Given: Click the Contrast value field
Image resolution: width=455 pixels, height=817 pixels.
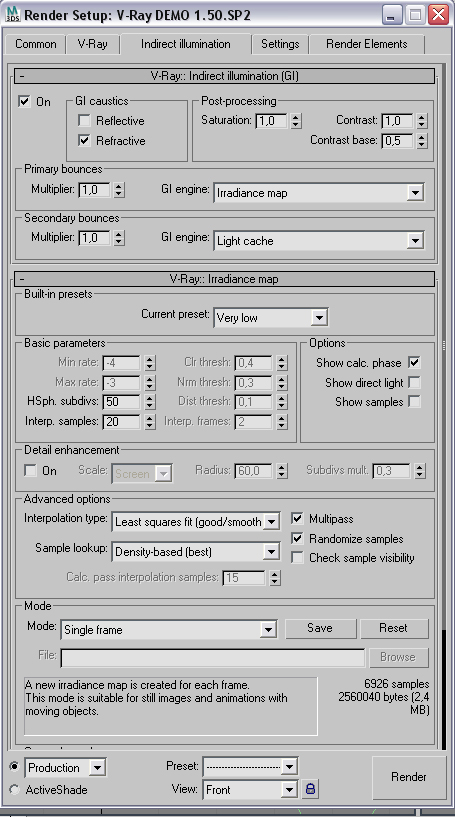Looking at the screenshot, I should click(x=398, y=121).
